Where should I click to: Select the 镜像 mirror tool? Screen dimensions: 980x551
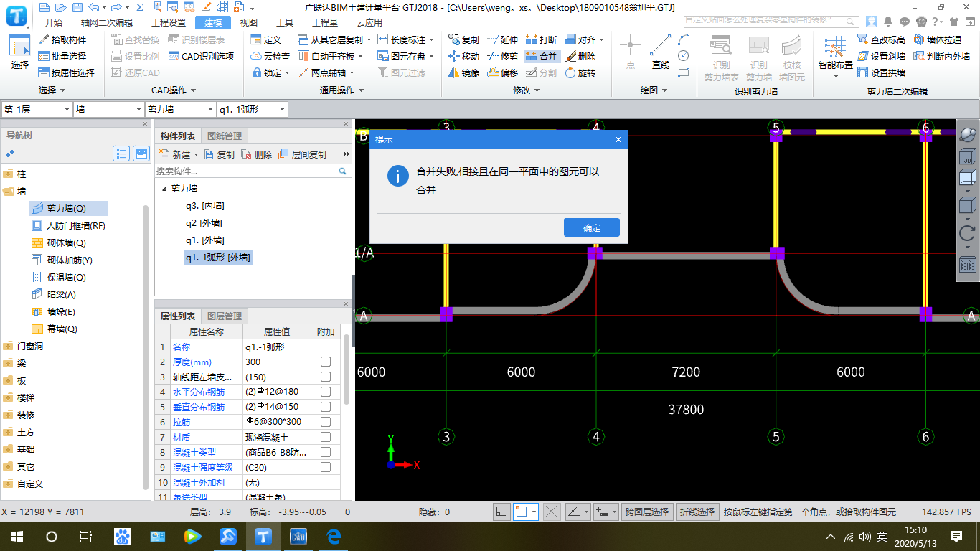tap(463, 72)
